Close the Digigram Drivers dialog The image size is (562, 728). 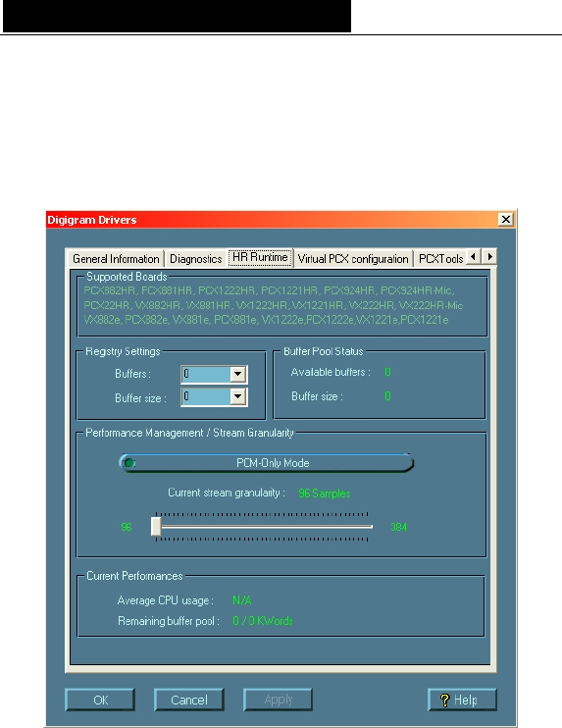pyautogui.click(x=505, y=219)
